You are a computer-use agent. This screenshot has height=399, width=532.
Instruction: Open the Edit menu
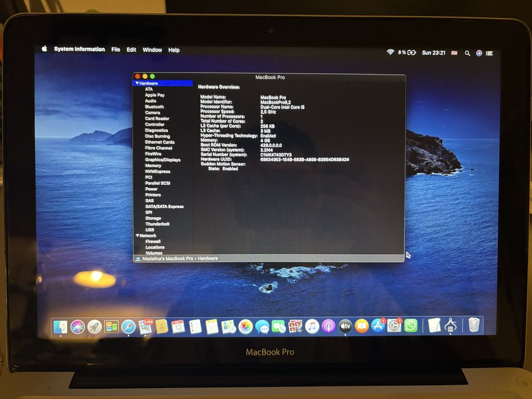[131, 50]
